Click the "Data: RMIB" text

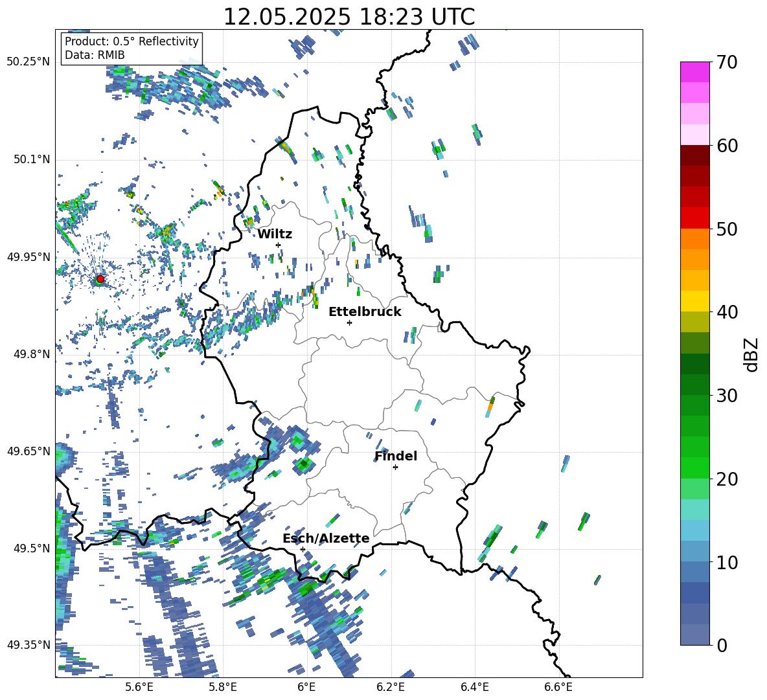tap(95, 55)
